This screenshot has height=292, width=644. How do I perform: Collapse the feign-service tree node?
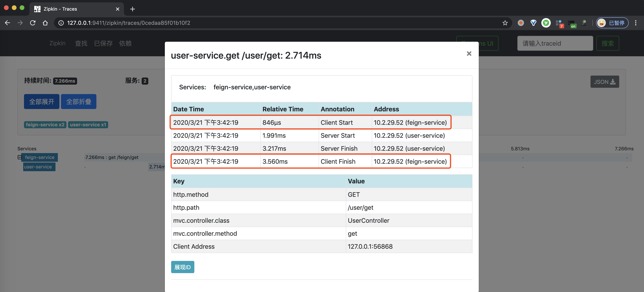point(19,157)
